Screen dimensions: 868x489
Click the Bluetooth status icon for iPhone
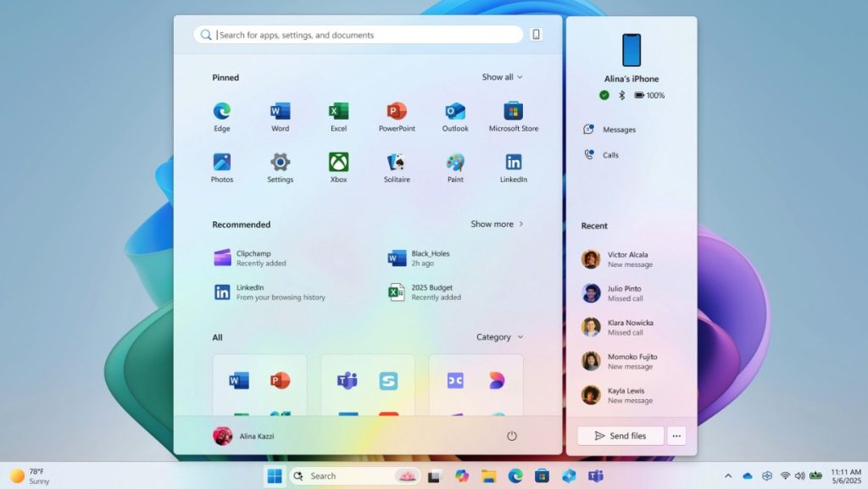coord(621,95)
